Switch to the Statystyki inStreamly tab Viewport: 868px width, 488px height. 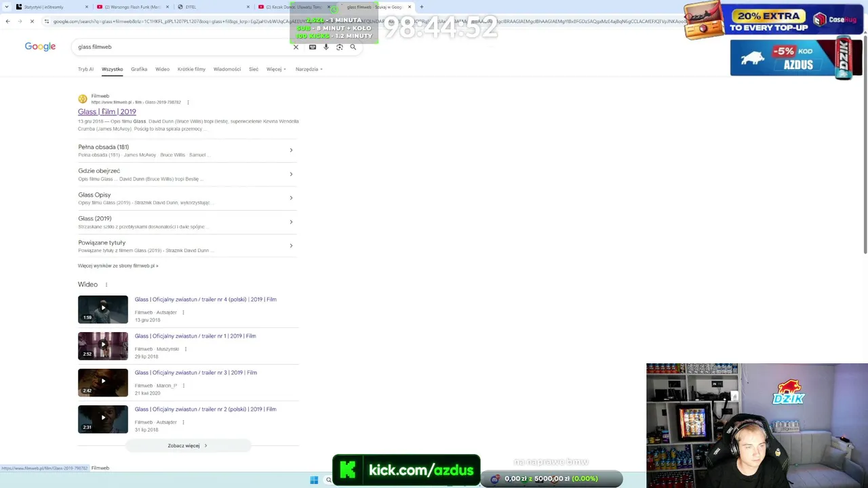click(43, 7)
